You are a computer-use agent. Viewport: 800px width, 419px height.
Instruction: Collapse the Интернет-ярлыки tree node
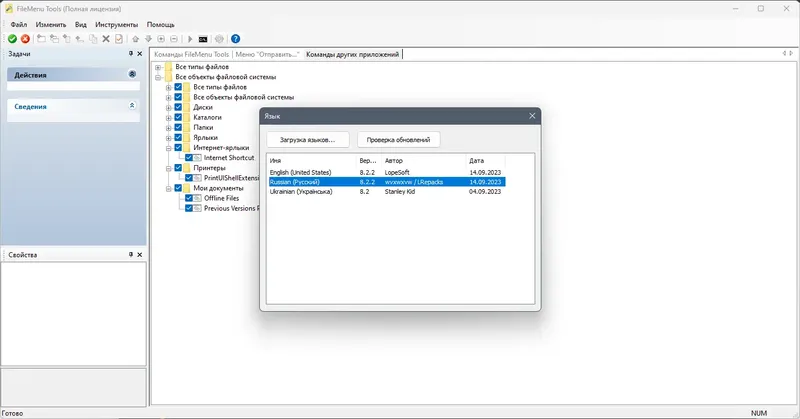pos(168,148)
